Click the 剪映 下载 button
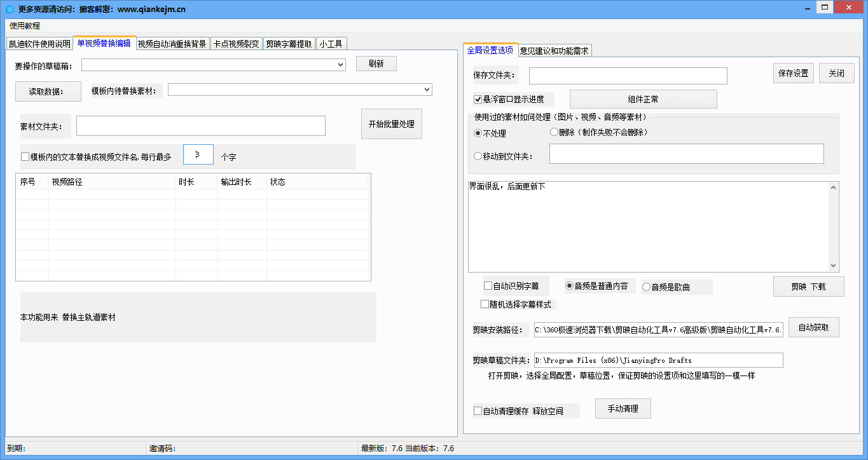The width and height of the screenshot is (868, 460). pos(808,287)
